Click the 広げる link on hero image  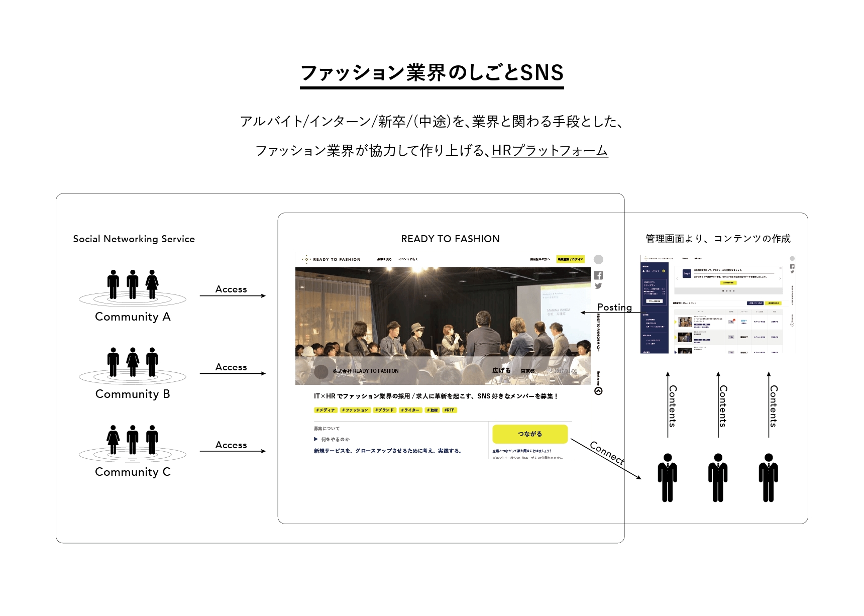(x=501, y=371)
